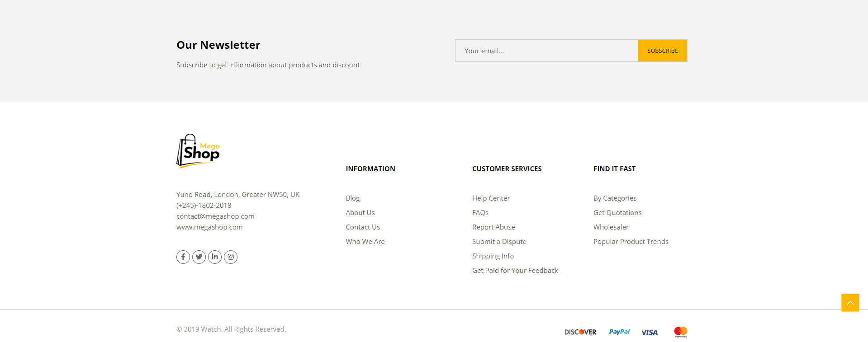This screenshot has width=868, height=342.
Task: Click the Customer Services heading
Action: point(507,169)
